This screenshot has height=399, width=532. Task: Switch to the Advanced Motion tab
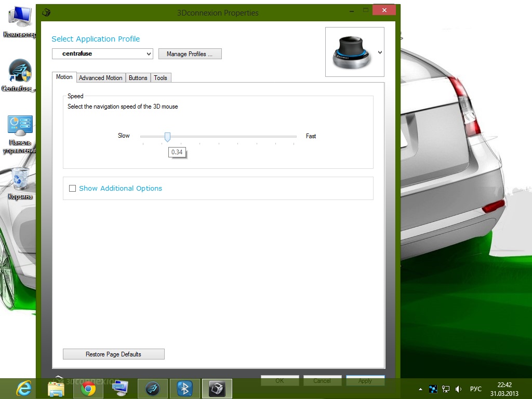pos(100,78)
